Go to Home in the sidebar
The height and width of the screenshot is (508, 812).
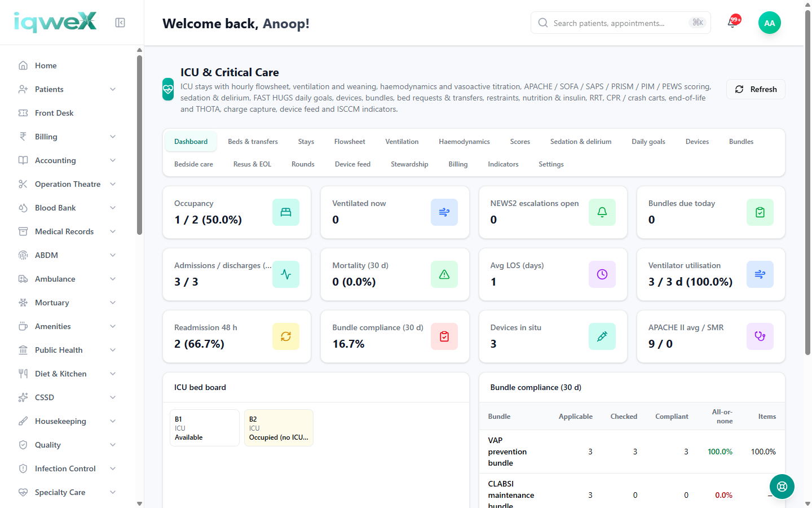click(68, 65)
